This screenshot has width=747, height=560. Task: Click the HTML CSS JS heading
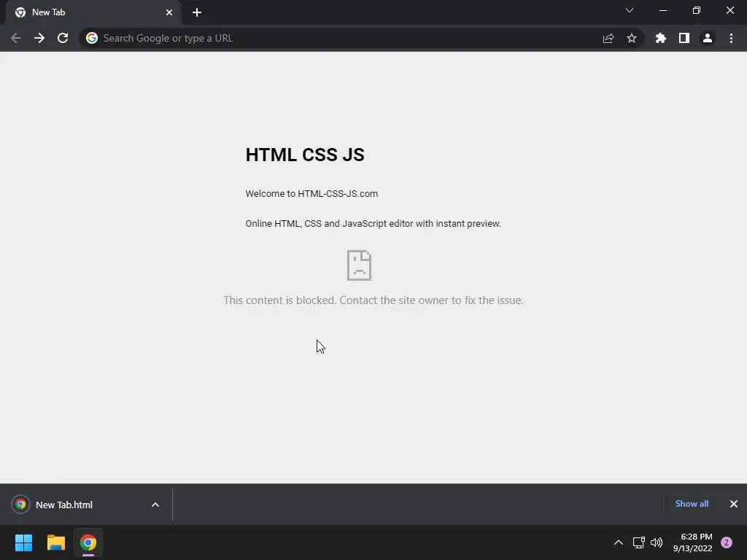pos(305,155)
